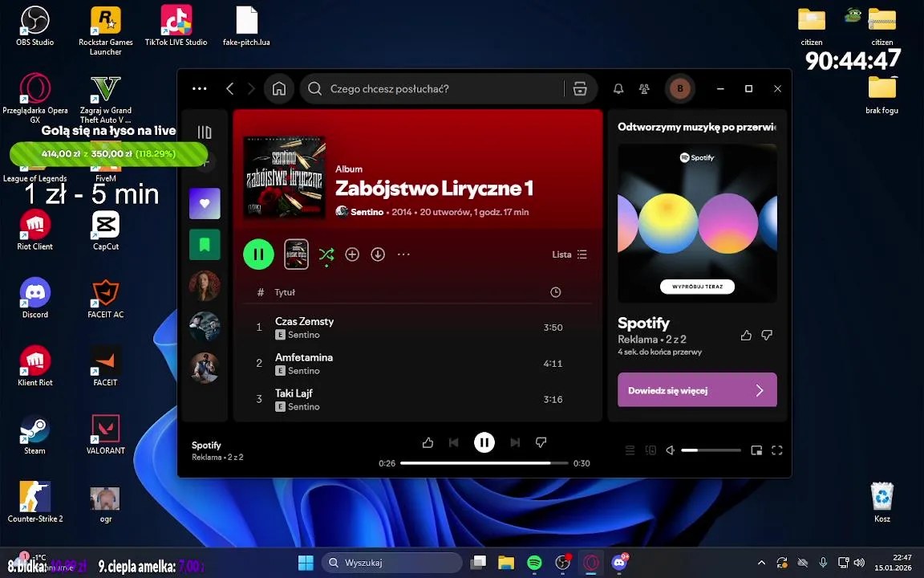The image size is (924, 578).
Task: Open the Steam desktop shortcut
Action: pyautogui.click(x=34, y=434)
